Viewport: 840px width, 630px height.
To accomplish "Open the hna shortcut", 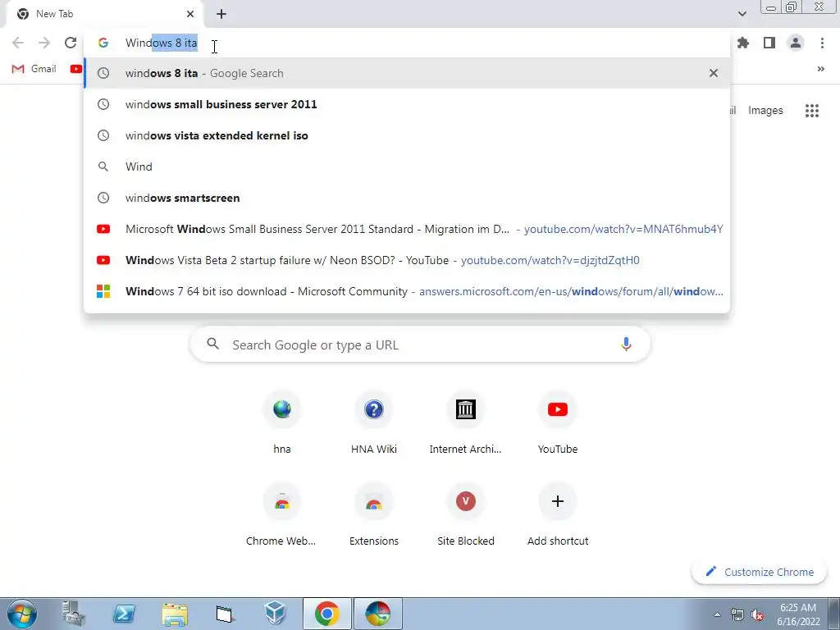I will (282, 423).
